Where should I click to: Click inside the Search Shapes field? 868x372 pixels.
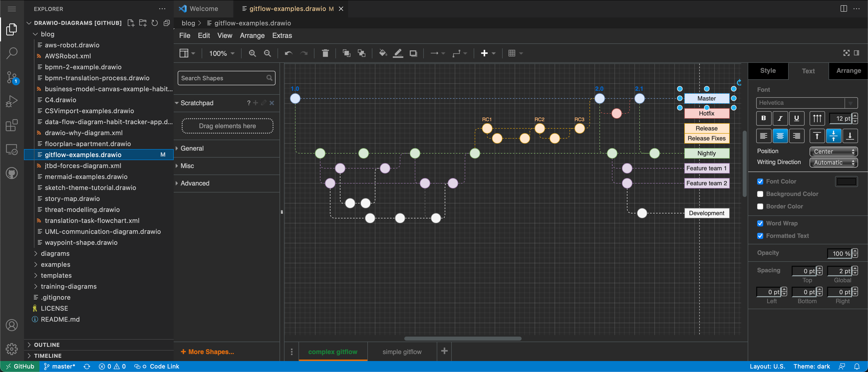point(222,78)
